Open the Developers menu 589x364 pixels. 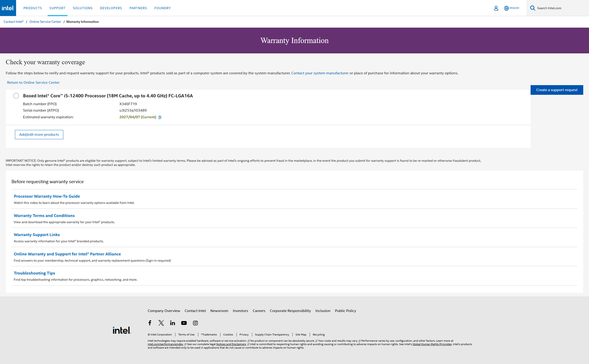coord(111,8)
